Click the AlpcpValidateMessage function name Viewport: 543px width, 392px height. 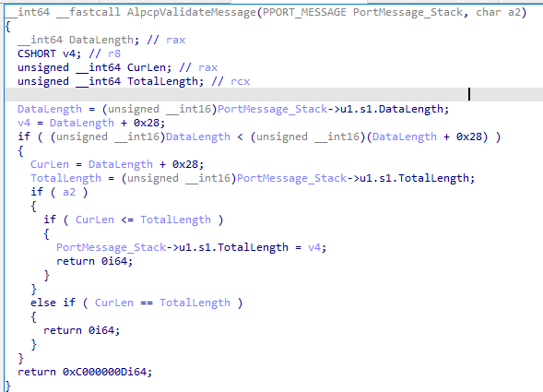pyautogui.click(x=191, y=13)
